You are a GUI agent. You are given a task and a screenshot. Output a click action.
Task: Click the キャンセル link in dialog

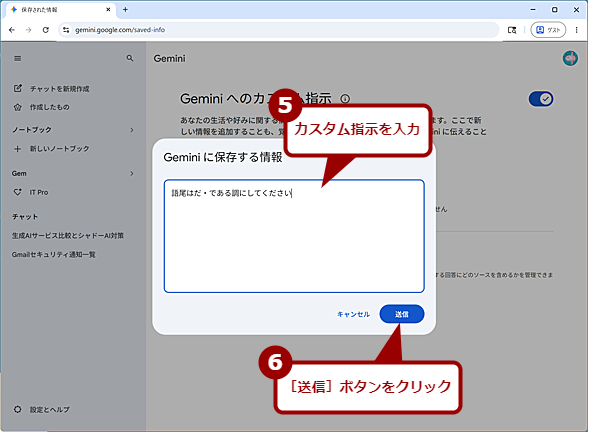tap(353, 314)
